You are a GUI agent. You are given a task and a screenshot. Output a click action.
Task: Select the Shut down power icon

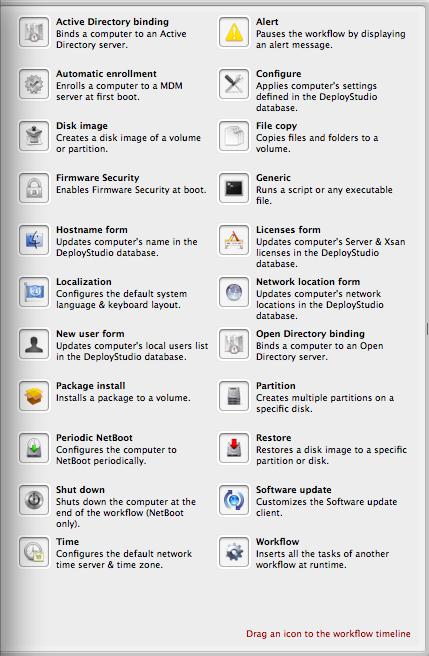[34, 500]
